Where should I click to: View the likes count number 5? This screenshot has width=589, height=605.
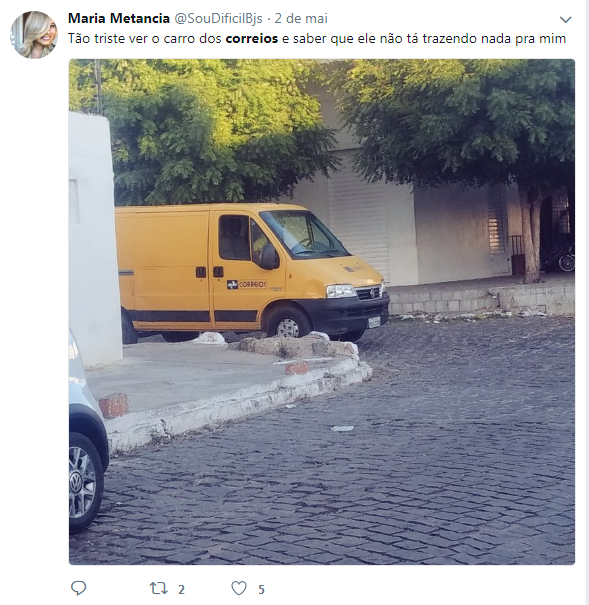[x=261, y=590]
